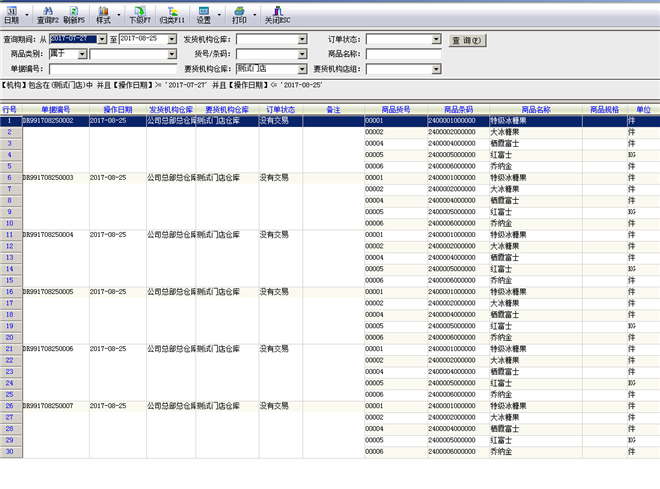Click the 商品名称 column header
660x489 pixels.
tap(536, 109)
